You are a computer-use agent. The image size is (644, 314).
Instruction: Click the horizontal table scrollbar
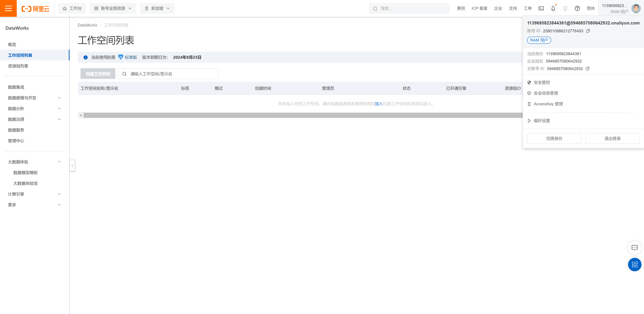(x=303, y=115)
